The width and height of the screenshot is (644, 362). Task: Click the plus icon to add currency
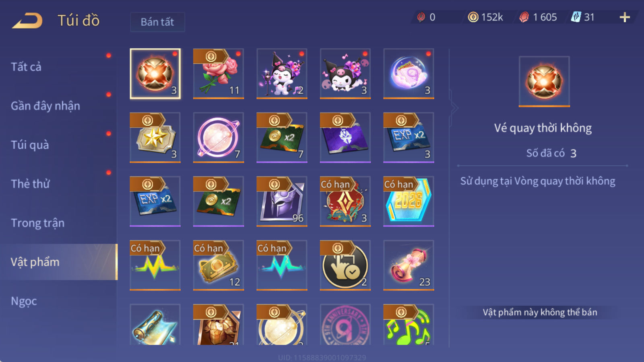point(625,17)
